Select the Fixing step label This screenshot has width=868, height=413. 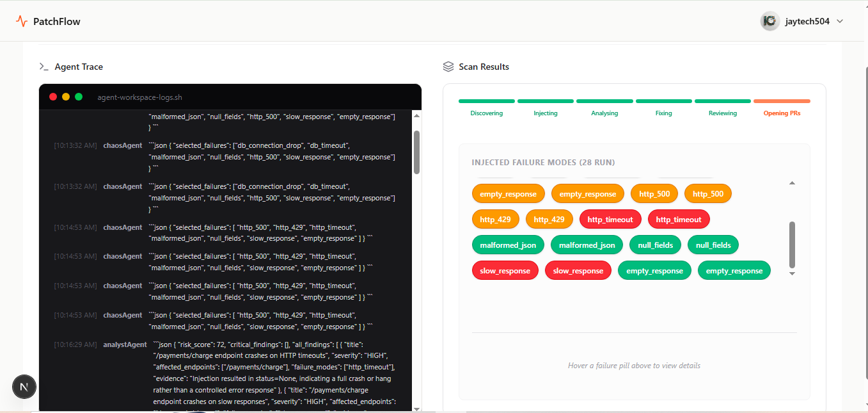664,113
